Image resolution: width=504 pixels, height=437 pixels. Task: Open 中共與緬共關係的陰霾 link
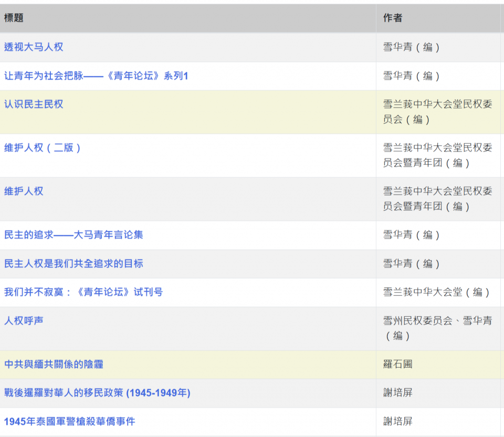(x=54, y=365)
